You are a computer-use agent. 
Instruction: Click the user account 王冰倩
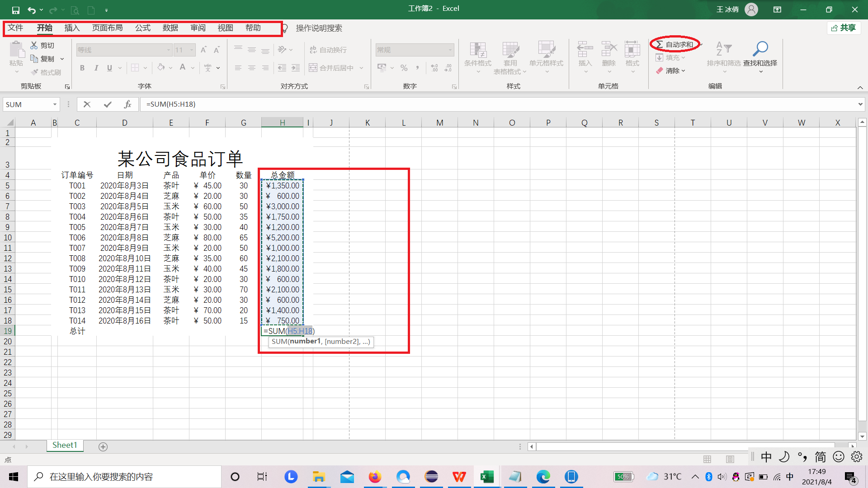pyautogui.click(x=737, y=9)
